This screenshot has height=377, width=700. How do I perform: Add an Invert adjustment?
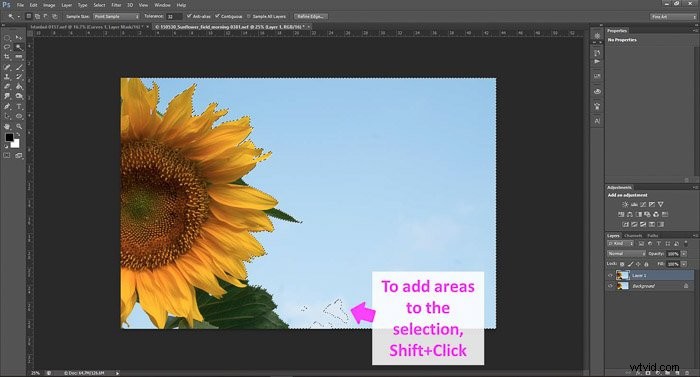[x=625, y=224]
